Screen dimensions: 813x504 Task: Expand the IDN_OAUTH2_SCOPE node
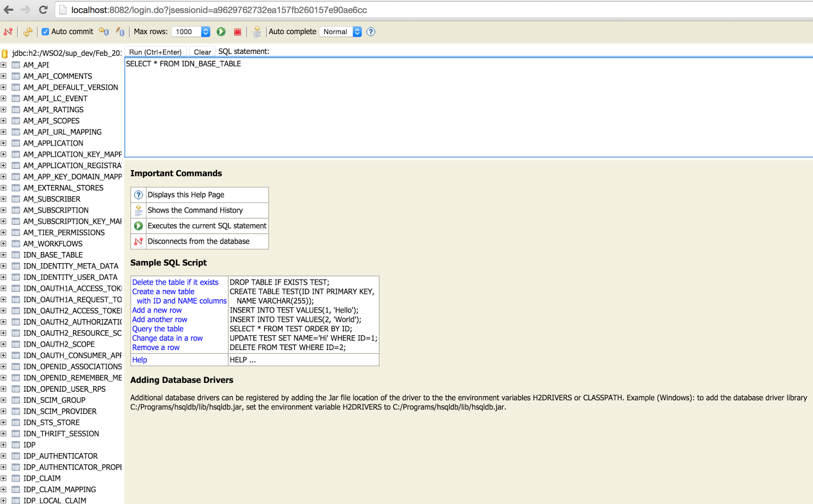4,344
